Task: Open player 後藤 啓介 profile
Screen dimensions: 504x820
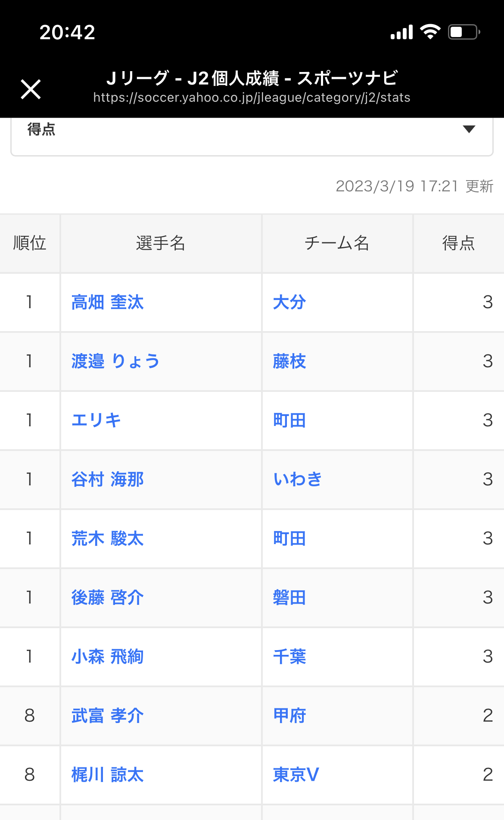Action: point(107,598)
